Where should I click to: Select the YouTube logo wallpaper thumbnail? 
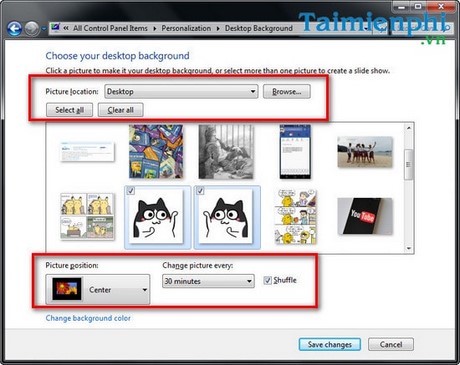(365, 217)
